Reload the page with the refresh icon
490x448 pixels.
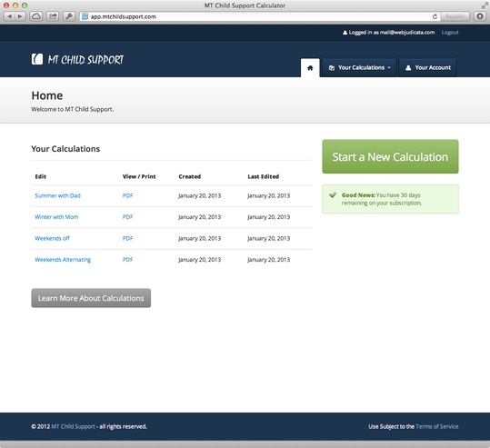coord(435,16)
